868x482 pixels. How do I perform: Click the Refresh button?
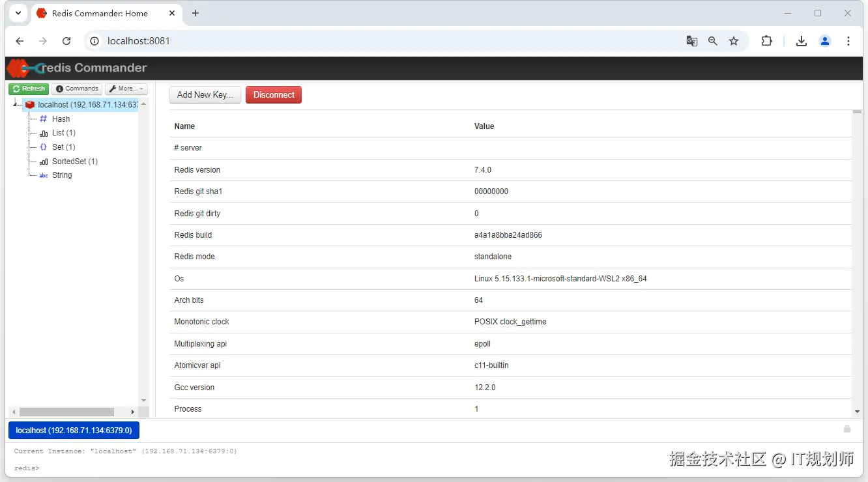[29, 89]
